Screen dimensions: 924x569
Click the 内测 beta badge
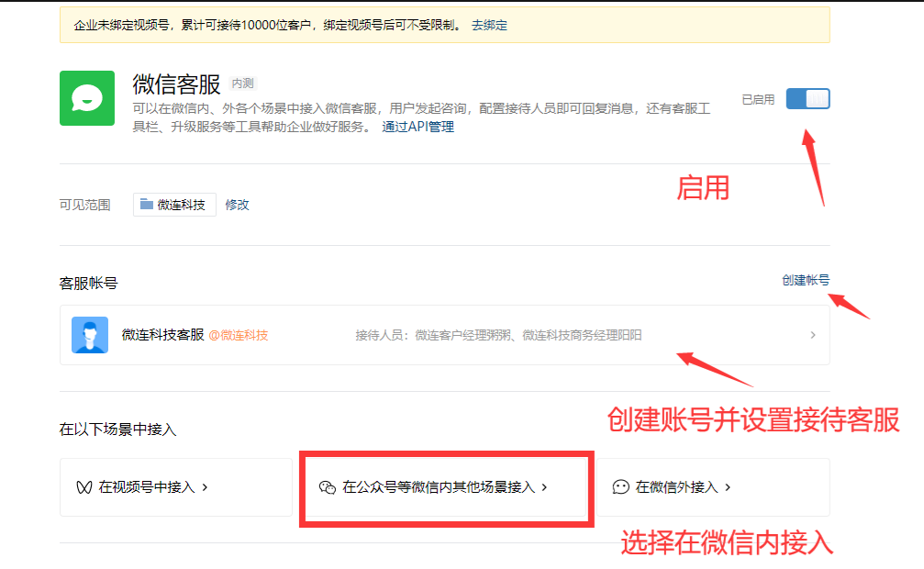click(x=243, y=84)
